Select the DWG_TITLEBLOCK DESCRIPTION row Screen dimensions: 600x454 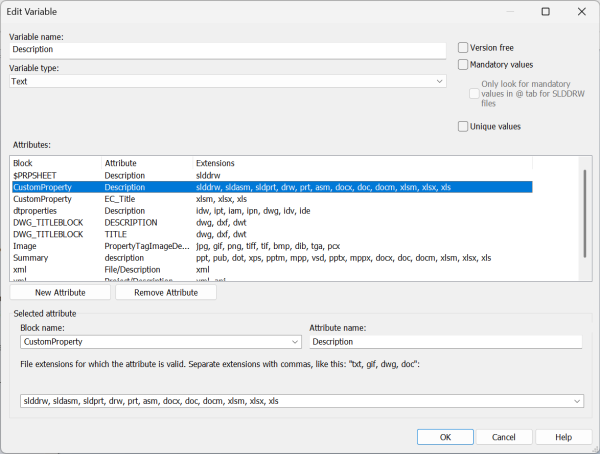[272, 223]
